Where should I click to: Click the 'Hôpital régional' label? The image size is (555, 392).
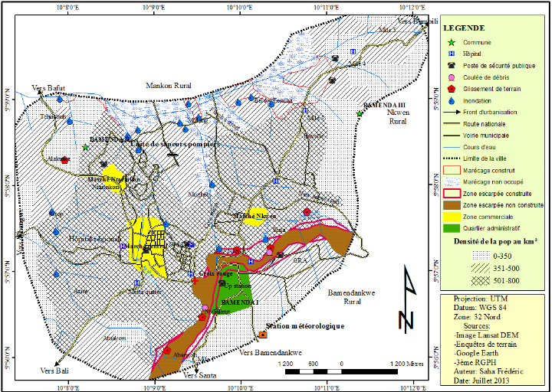94,239
